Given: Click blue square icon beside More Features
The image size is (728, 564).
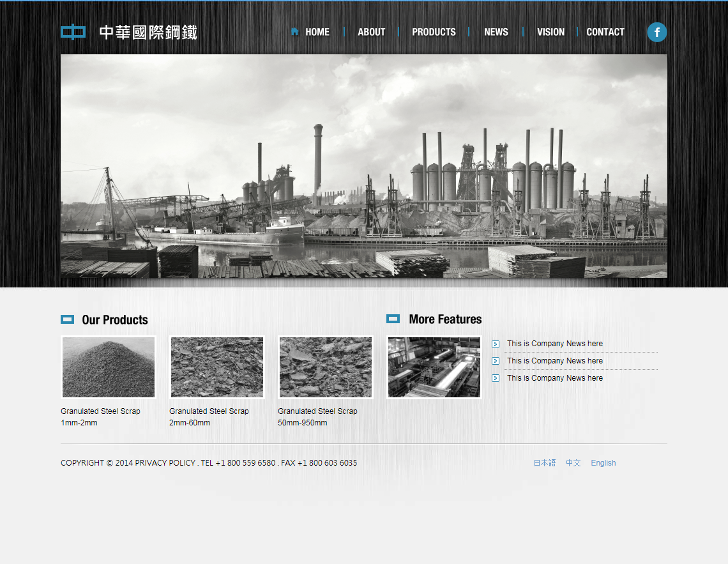Looking at the screenshot, I should coord(393,319).
